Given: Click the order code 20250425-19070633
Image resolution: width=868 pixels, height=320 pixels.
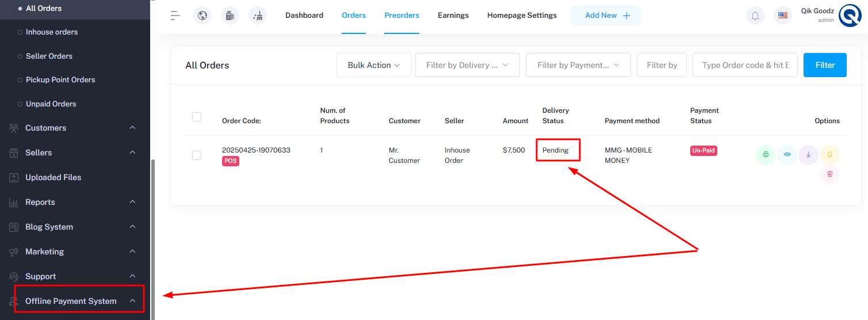Looking at the screenshot, I should pos(256,150).
